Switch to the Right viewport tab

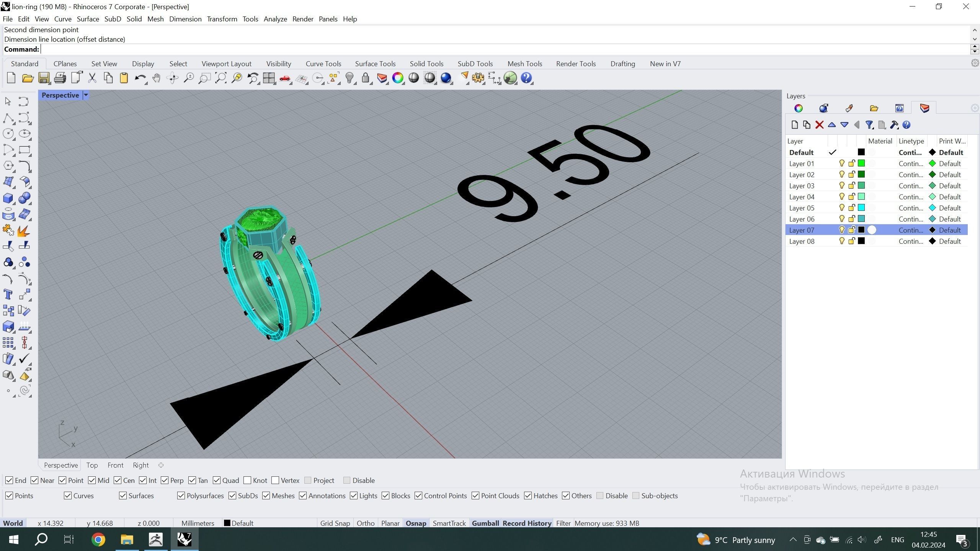click(140, 465)
